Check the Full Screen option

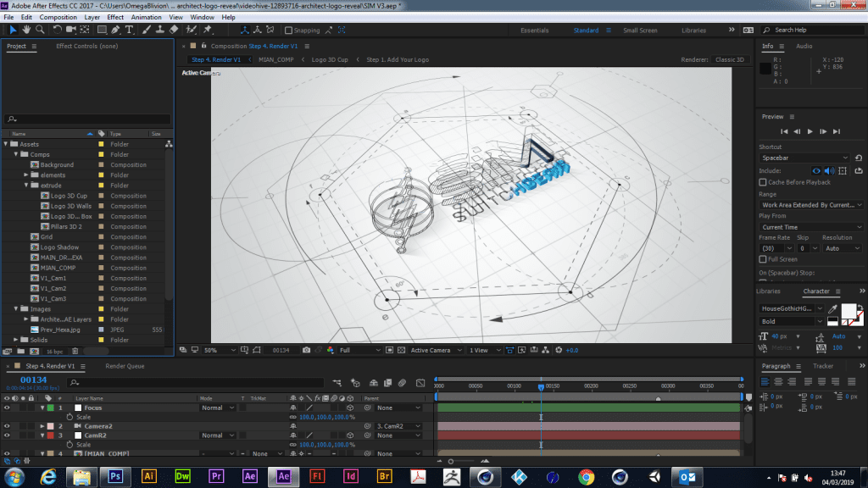tap(763, 259)
